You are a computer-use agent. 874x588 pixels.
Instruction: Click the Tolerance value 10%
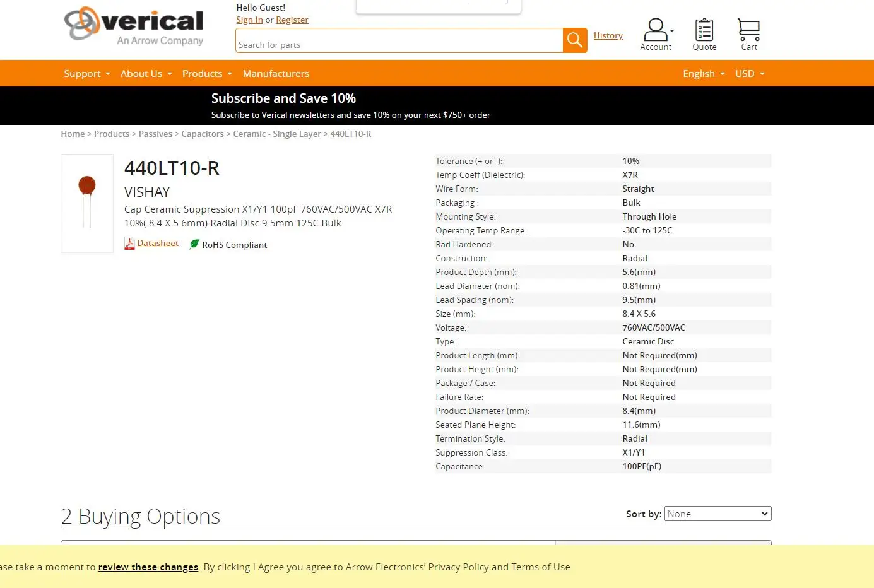pos(631,161)
